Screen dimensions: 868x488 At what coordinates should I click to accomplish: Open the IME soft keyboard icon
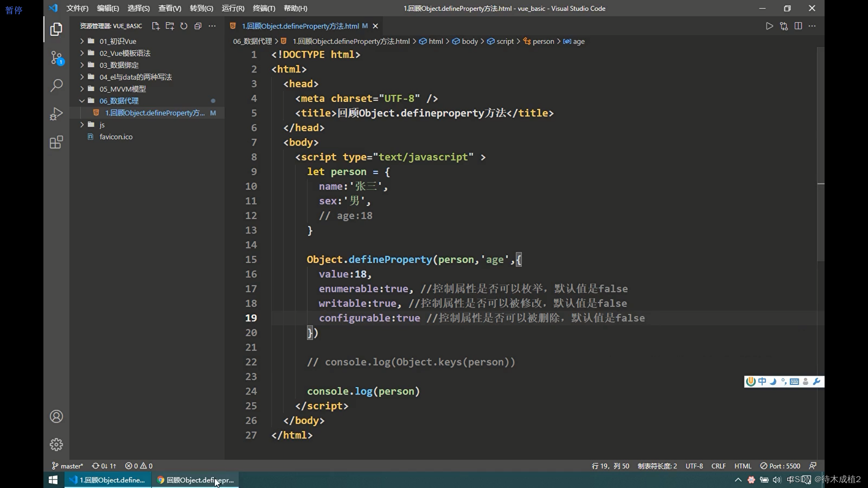[x=794, y=381]
